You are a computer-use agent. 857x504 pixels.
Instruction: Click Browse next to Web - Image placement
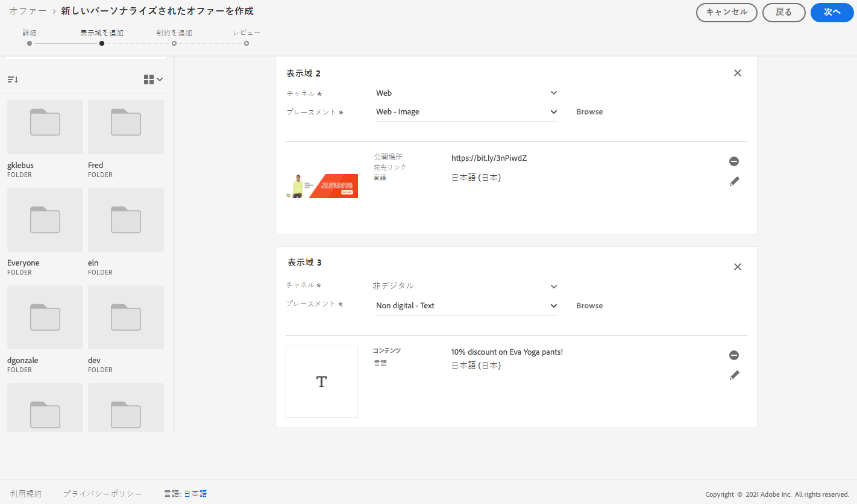pos(589,112)
